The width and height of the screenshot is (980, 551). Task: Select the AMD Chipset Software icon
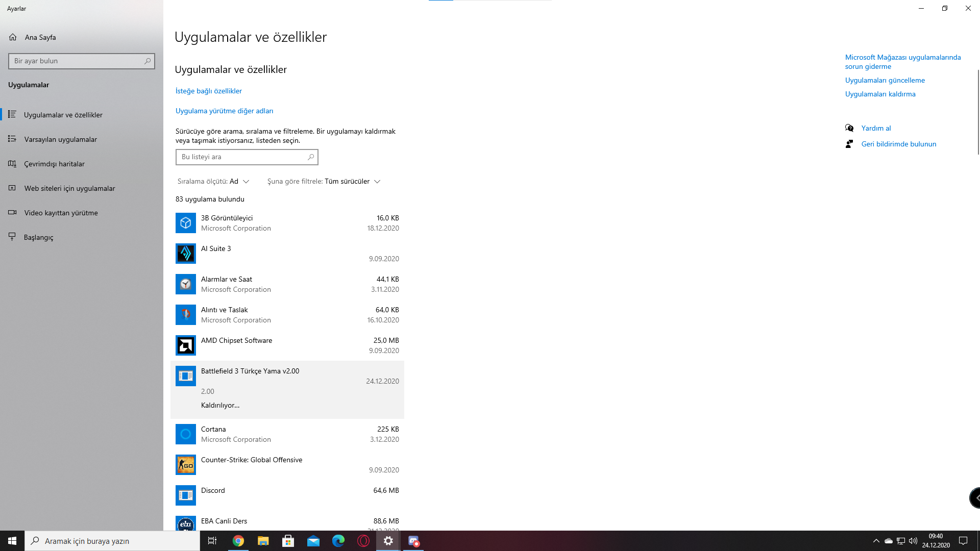click(x=186, y=345)
